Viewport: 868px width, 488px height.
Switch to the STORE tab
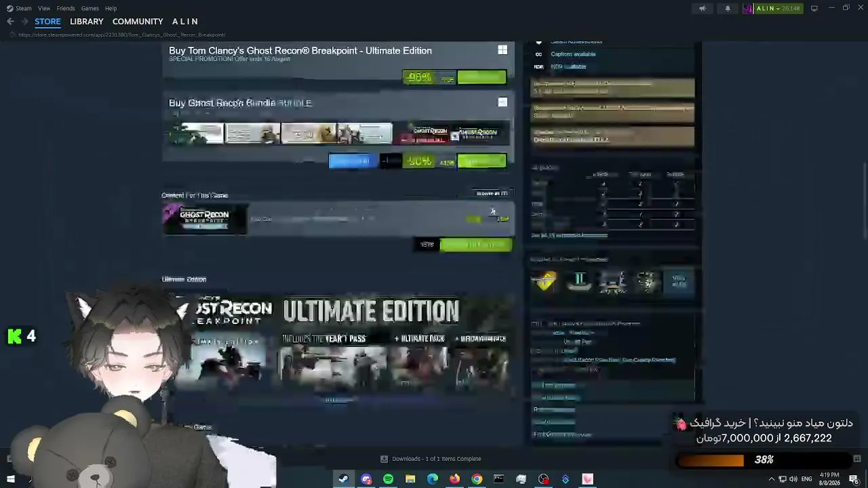[x=47, y=22]
